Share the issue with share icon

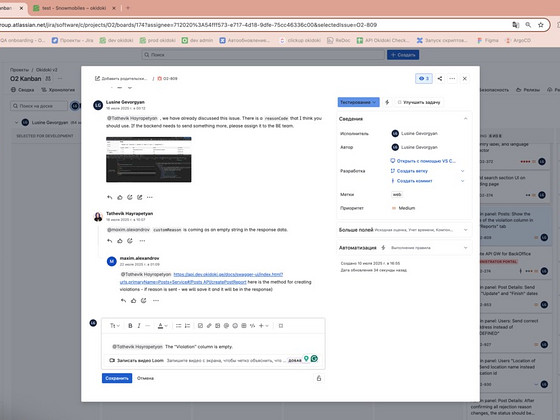coord(440,79)
